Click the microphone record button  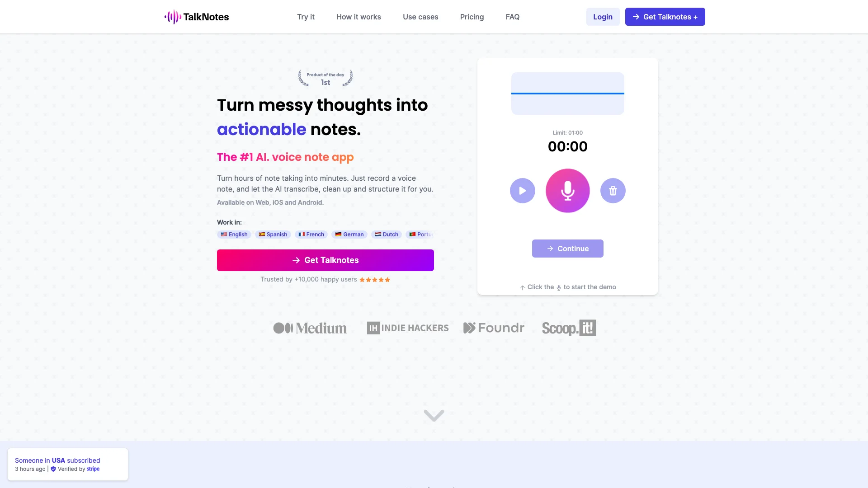pyautogui.click(x=567, y=191)
